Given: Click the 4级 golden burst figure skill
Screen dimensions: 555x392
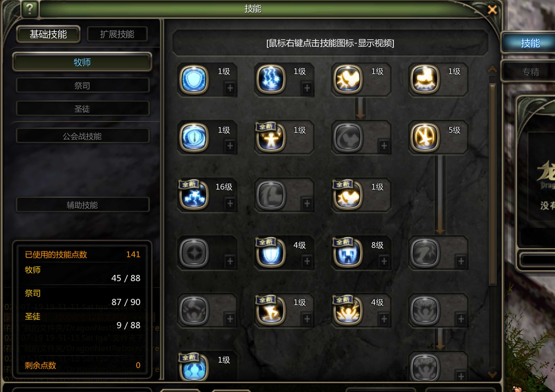Looking at the screenshot, I should (x=348, y=311).
